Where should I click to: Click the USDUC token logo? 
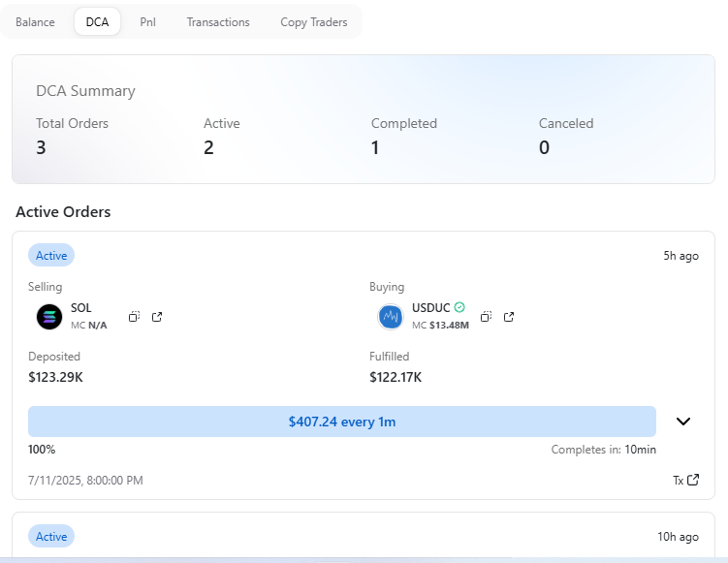391,317
